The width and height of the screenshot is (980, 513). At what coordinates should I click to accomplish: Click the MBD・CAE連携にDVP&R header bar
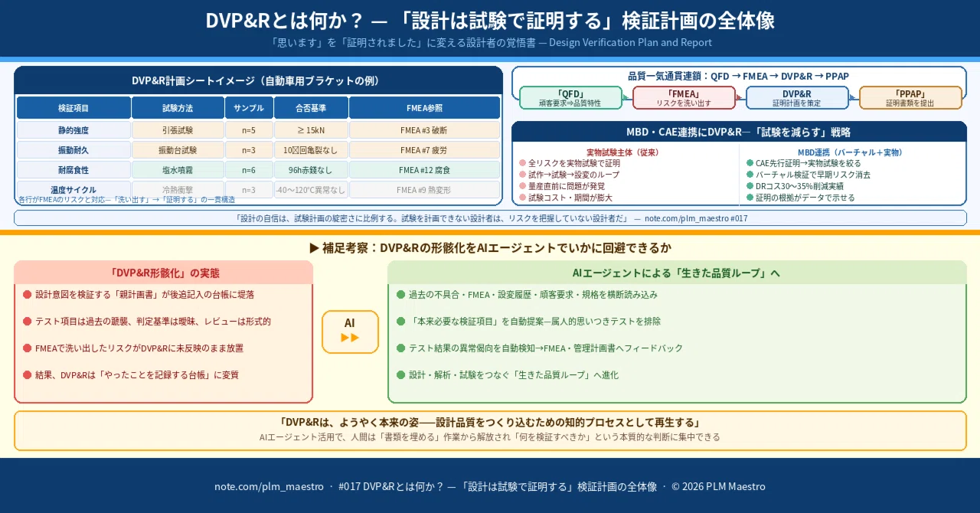[x=739, y=132]
